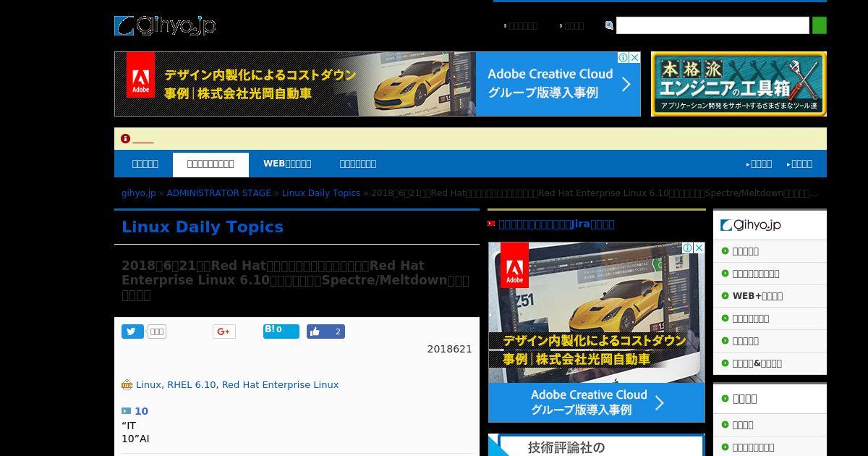Open the Jira promotional link in the middle column
The height and width of the screenshot is (456, 868).
tap(556, 224)
